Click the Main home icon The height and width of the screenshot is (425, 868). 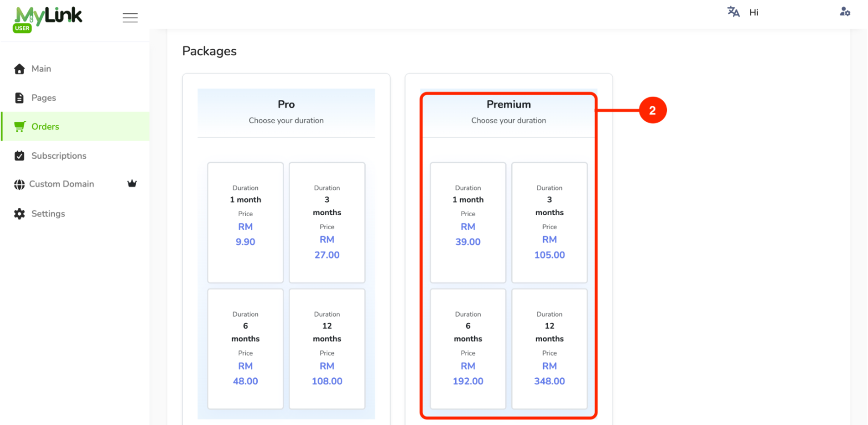click(19, 69)
